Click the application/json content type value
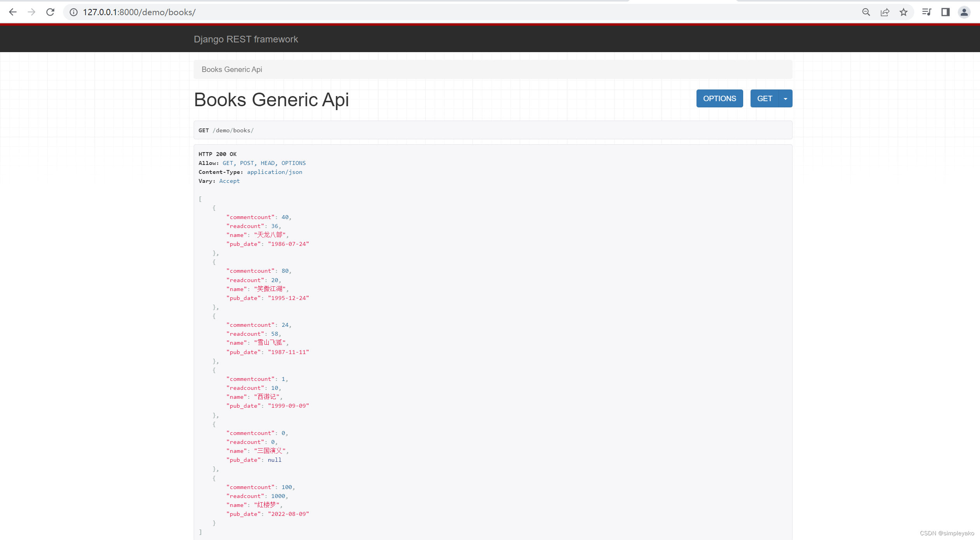The height and width of the screenshot is (540, 980). pyautogui.click(x=275, y=172)
